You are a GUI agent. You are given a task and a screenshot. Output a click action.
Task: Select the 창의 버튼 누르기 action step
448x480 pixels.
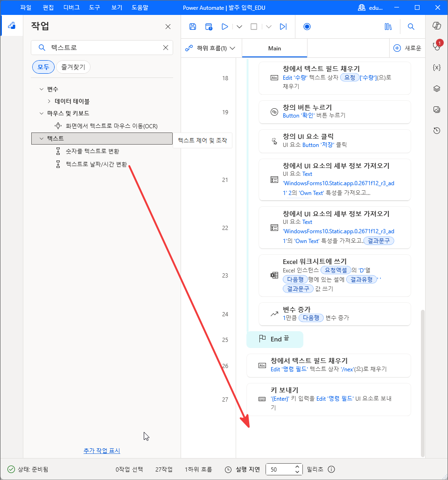click(x=335, y=112)
